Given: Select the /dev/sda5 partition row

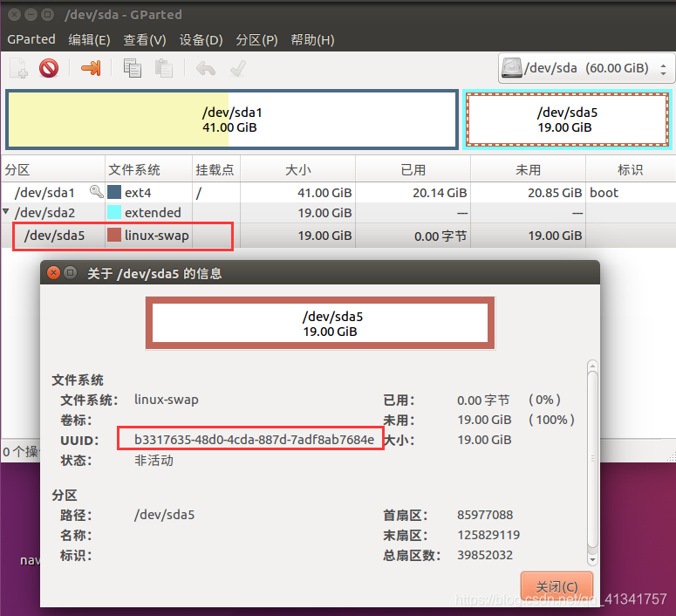Looking at the screenshot, I should (x=338, y=236).
